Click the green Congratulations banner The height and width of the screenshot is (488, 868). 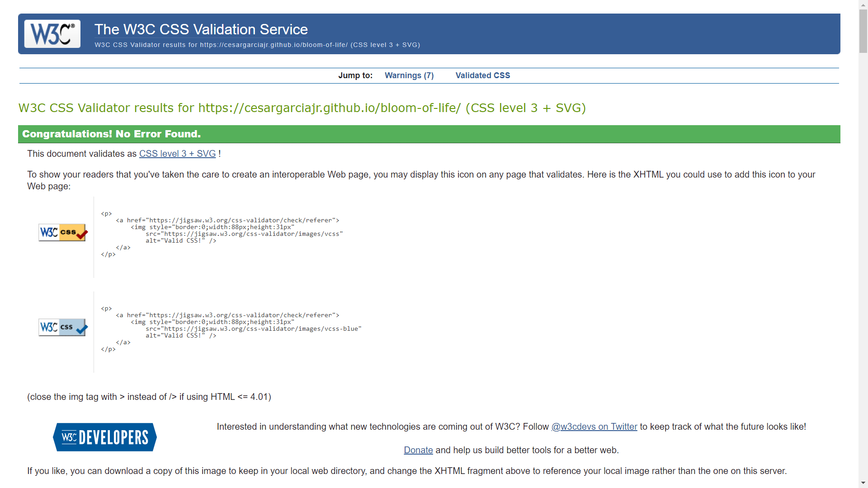click(429, 134)
